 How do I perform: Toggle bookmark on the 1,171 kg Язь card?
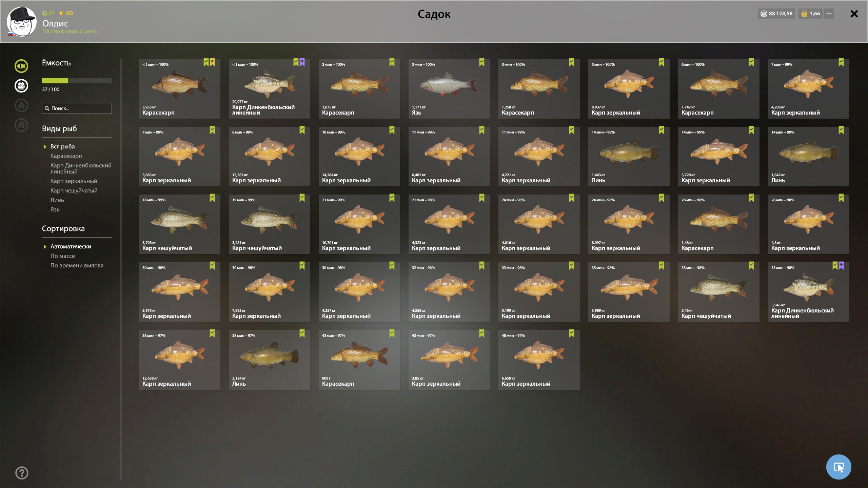point(482,62)
